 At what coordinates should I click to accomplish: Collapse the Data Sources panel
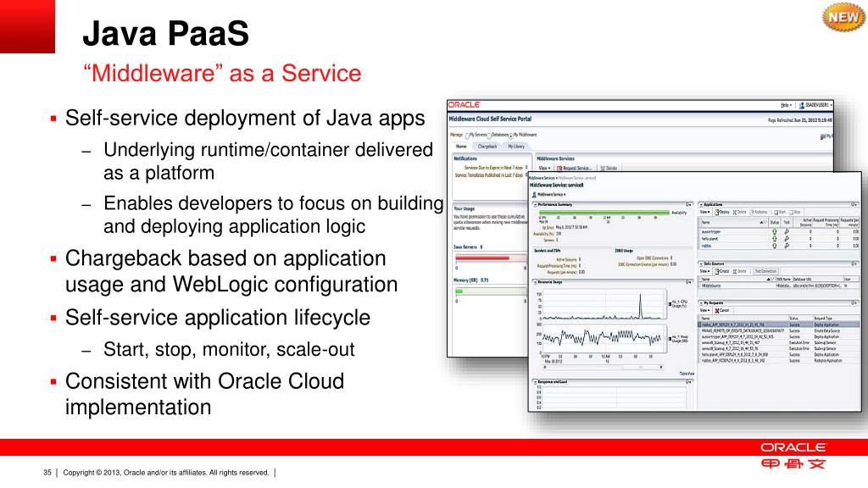(x=701, y=264)
